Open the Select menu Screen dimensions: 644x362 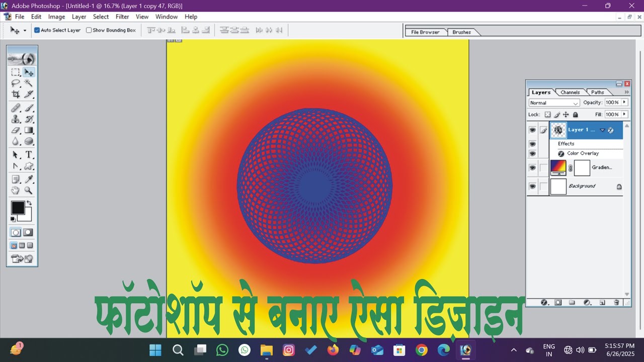[101, 17]
